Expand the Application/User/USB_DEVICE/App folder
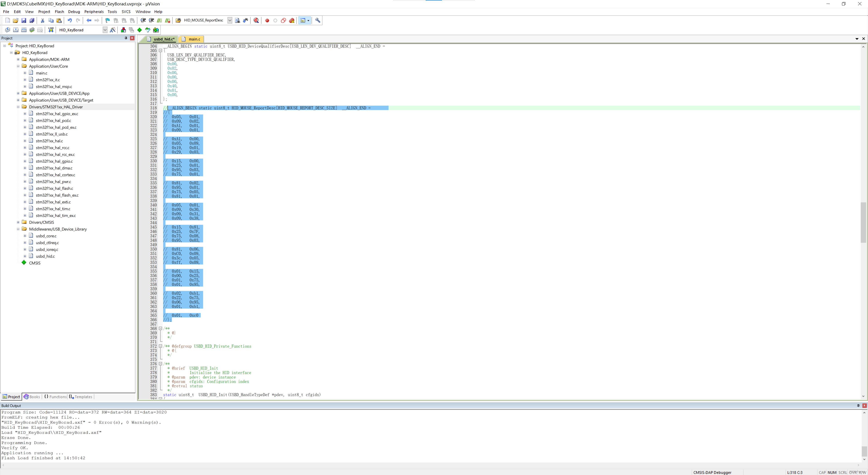 pos(18,93)
